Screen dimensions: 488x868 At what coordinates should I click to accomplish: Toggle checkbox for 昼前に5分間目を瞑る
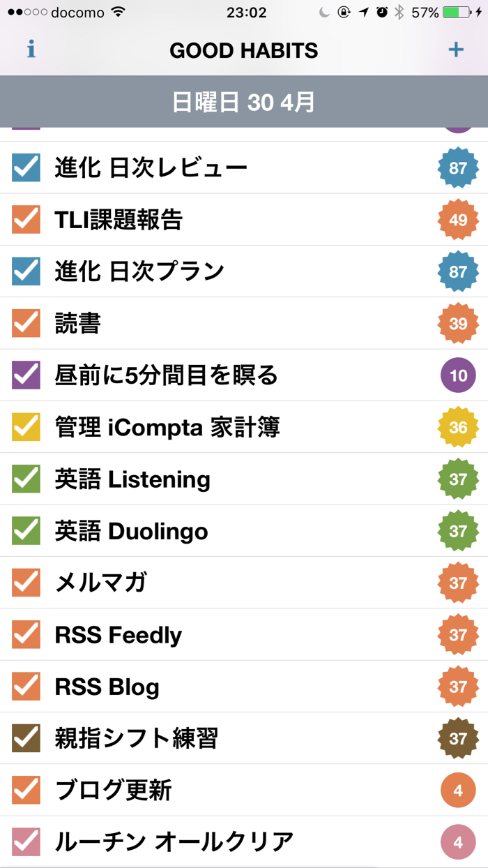pyautogui.click(x=26, y=375)
